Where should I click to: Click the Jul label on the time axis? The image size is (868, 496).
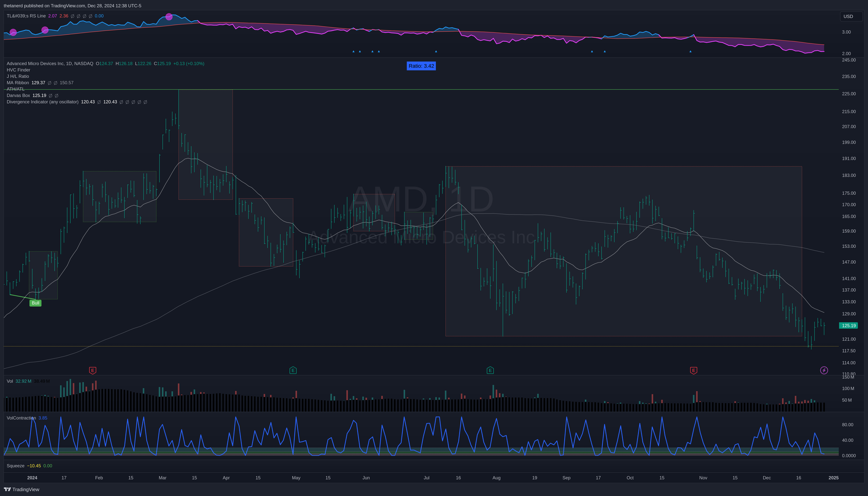[427, 478]
